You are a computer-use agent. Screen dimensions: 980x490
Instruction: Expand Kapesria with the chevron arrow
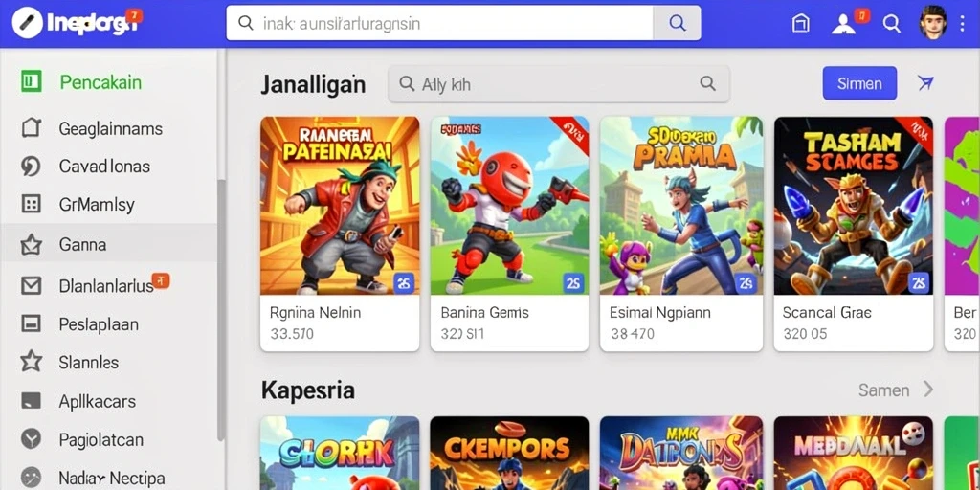[x=928, y=390]
